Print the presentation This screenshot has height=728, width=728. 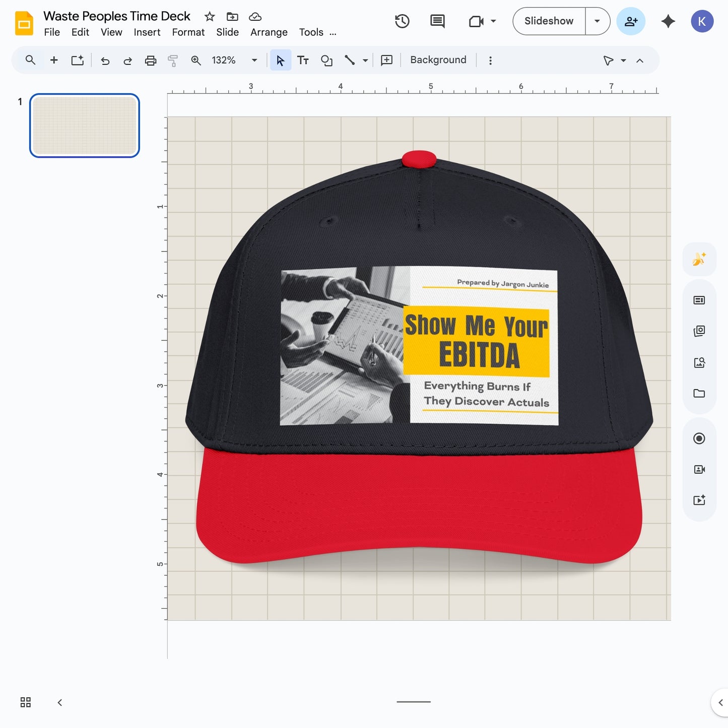[x=151, y=61]
